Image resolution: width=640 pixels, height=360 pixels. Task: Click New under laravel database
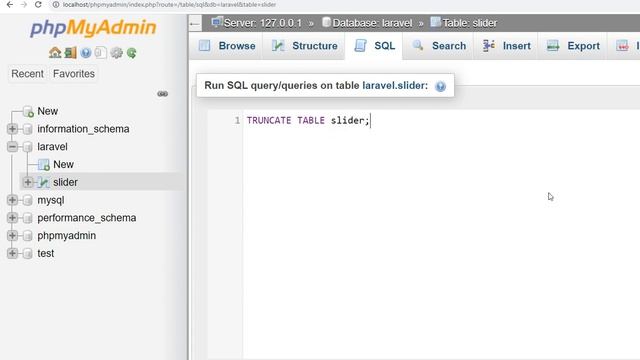point(63,164)
